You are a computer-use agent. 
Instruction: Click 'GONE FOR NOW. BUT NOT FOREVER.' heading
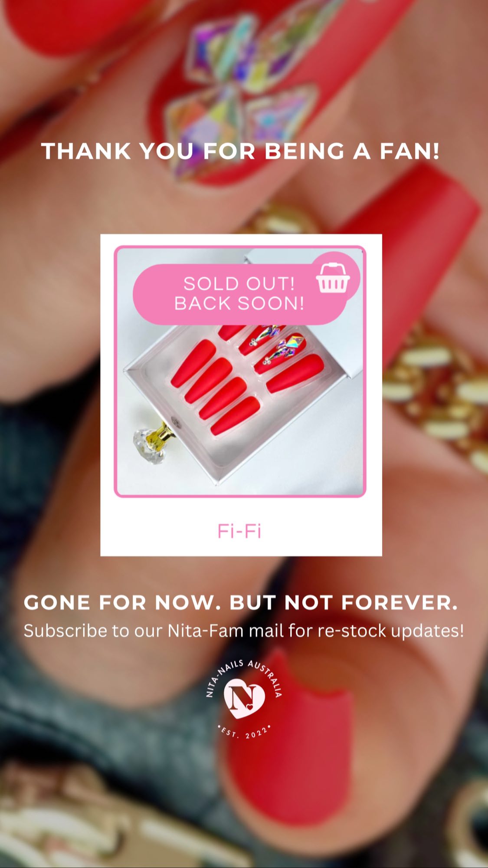click(241, 602)
